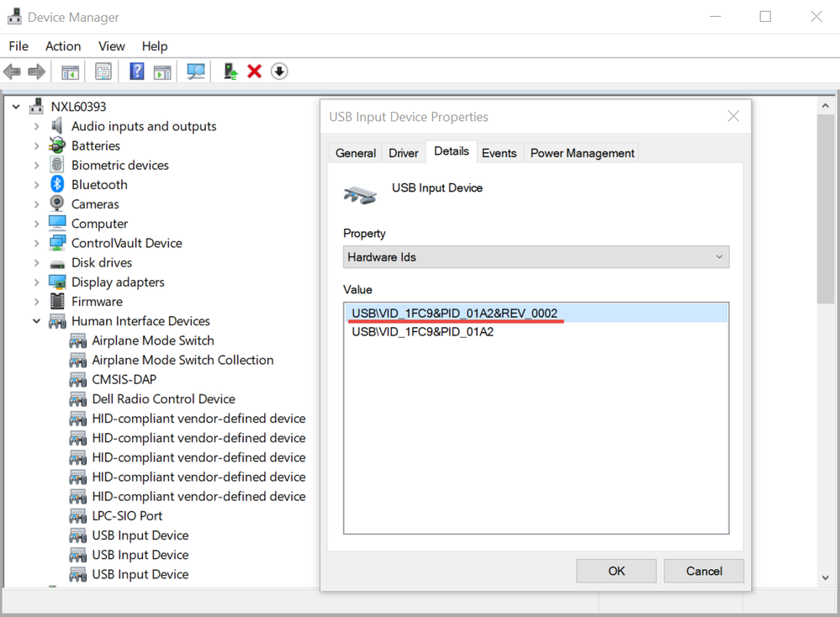Click the Cameras category icon

(57, 203)
